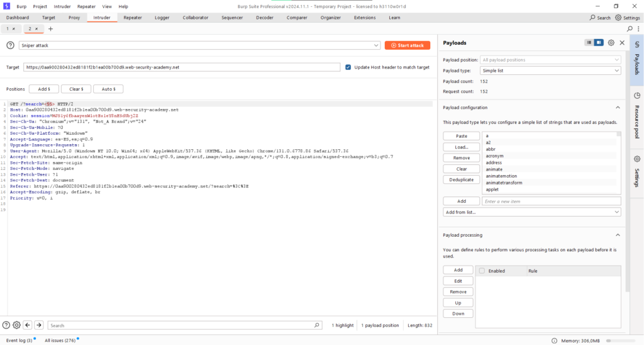Open Settings gear in the top bar
644x345 pixels.
pyautogui.click(x=618, y=18)
